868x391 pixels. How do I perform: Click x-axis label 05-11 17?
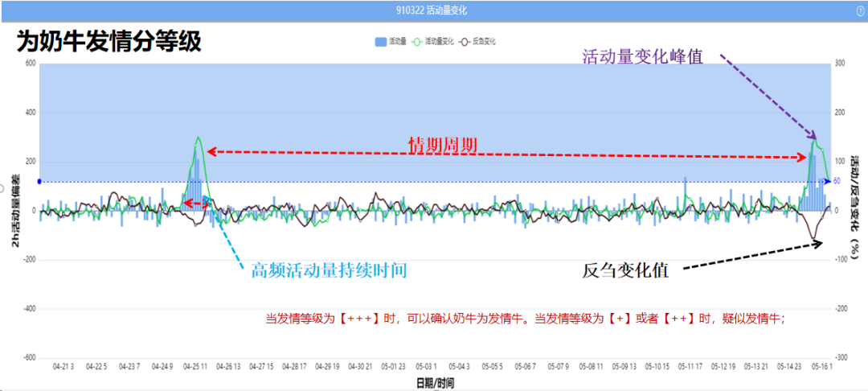point(690,367)
